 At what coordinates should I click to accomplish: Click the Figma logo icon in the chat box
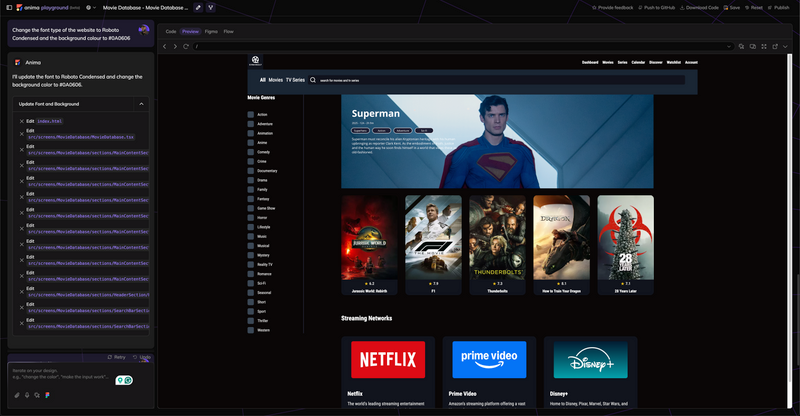(47, 395)
